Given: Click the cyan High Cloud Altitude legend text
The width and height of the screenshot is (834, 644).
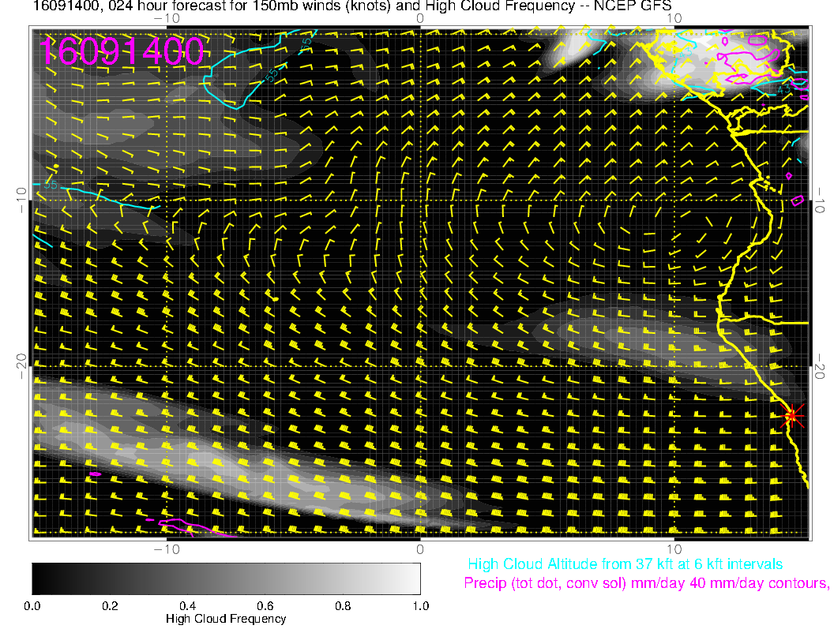Looking at the screenshot, I should click(625, 564).
